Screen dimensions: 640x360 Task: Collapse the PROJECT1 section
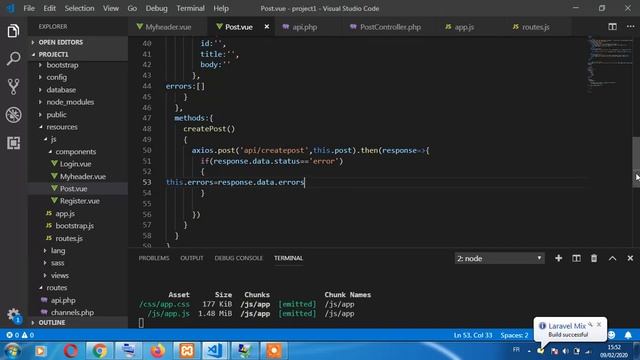tap(53, 54)
